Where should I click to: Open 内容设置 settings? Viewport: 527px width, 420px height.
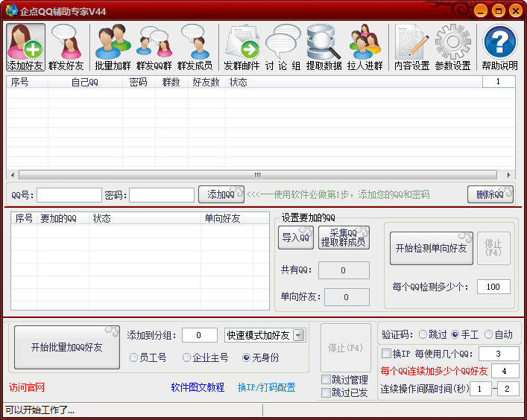411,48
